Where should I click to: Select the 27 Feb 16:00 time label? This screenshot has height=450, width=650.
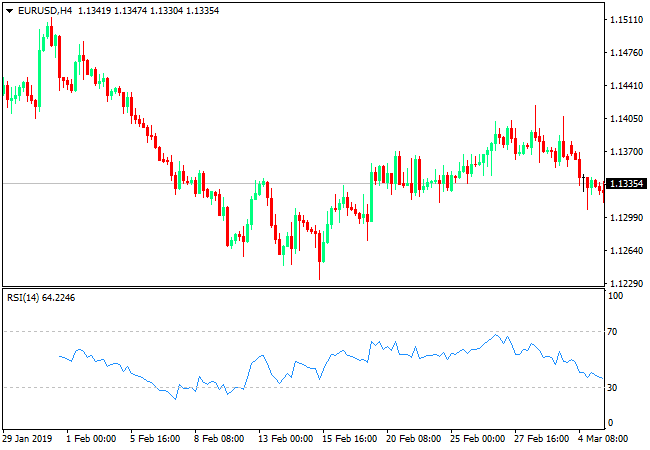(x=541, y=438)
